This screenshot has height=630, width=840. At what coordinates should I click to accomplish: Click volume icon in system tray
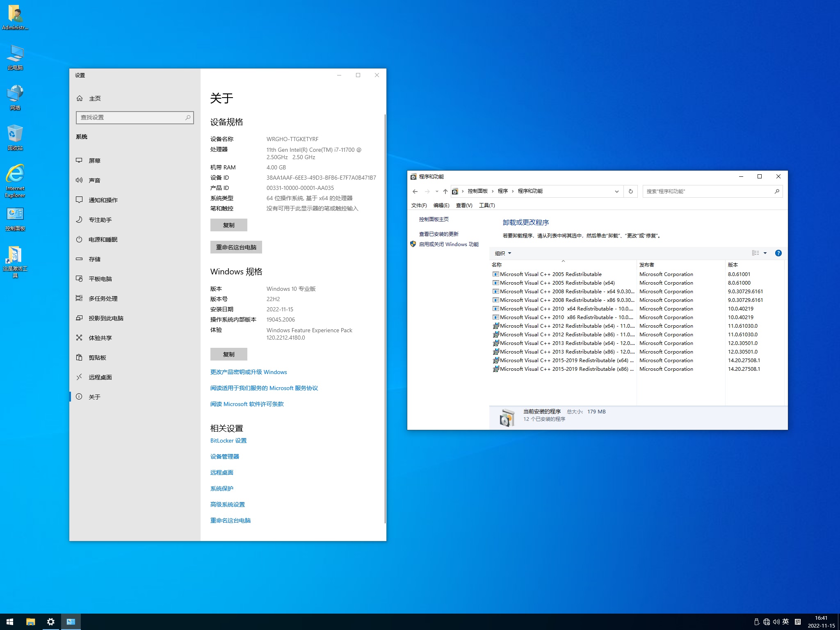[776, 622]
